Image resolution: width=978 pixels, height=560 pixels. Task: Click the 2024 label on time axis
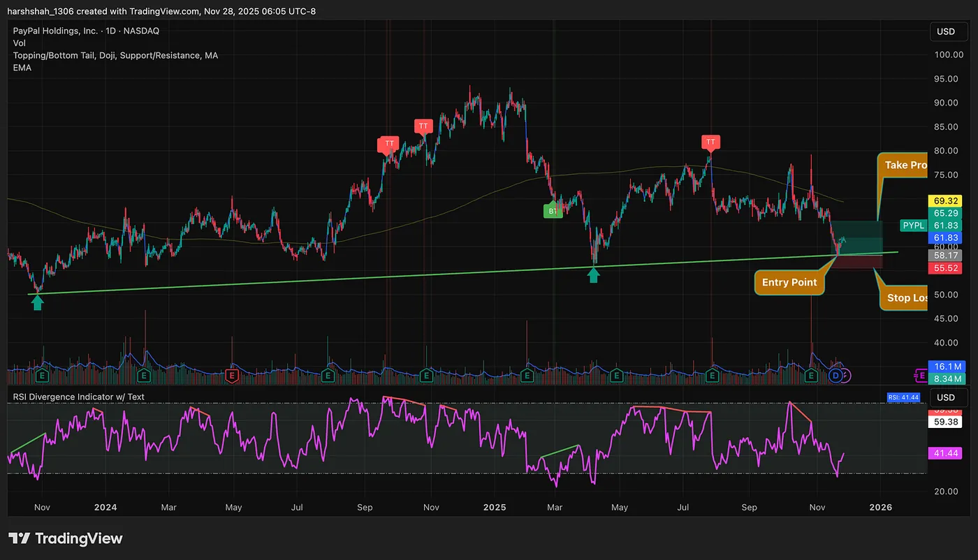click(104, 507)
